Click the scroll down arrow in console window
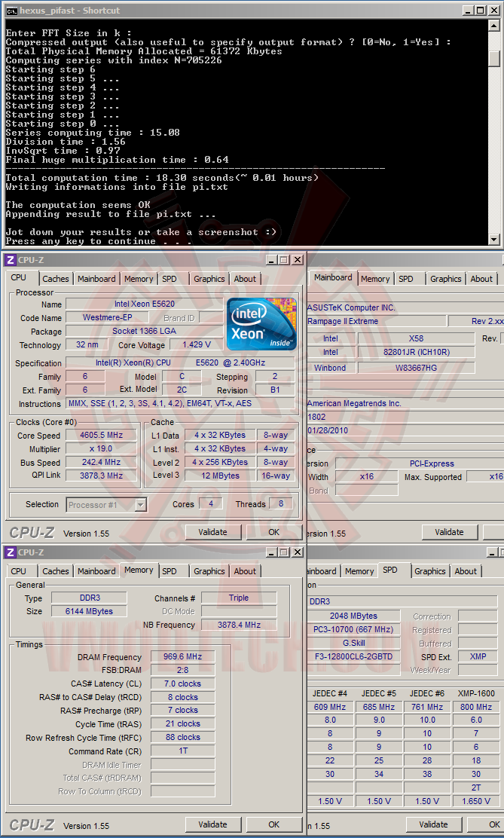Image resolution: width=504 pixels, height=838 pixels. click(x=494, y=240)
